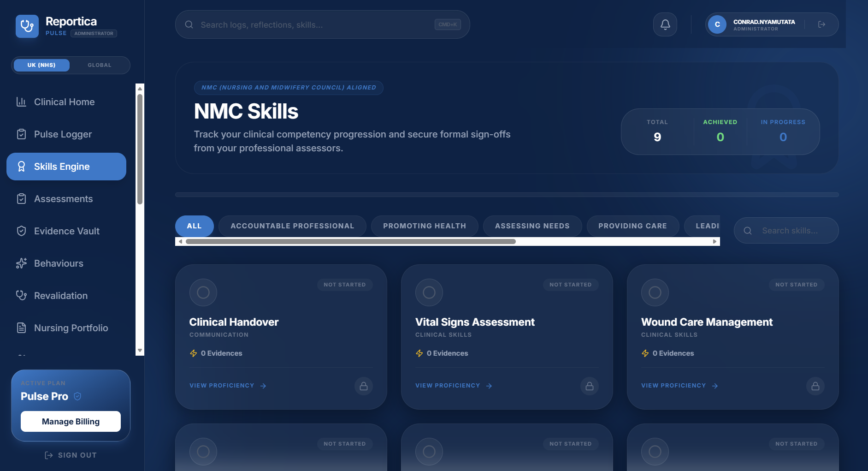868x471 pixels.
Task: Click the Evidence Vault shield icon
Action: 21,231
